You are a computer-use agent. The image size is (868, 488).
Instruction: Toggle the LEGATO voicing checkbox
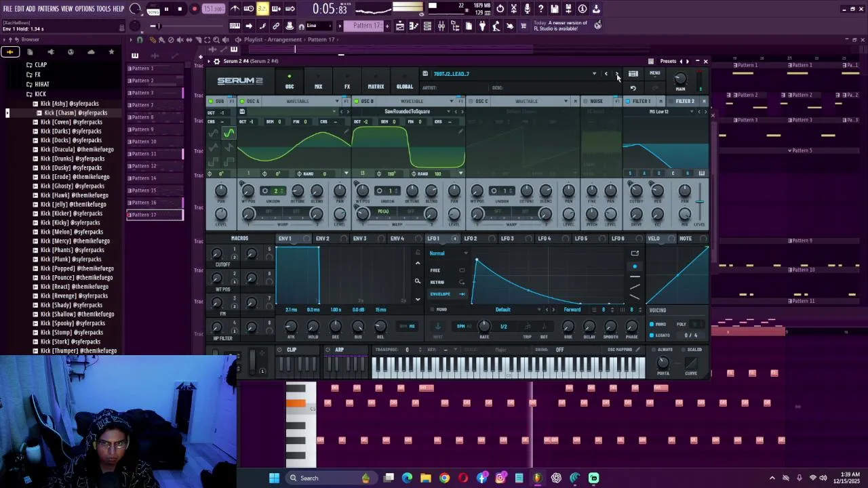click(652, 335)
